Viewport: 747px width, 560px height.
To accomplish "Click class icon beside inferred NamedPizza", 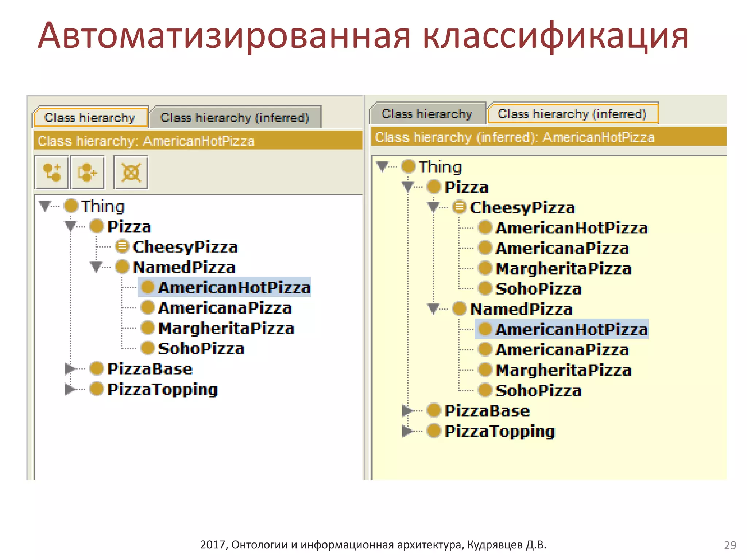I will 460,308.
